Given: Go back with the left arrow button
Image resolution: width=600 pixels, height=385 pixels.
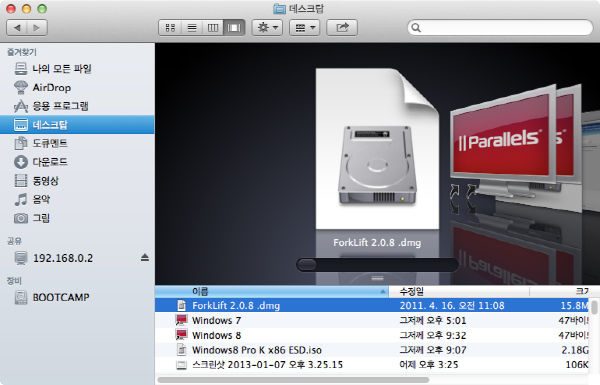Looking at the screenshot, I should [x=17, y=28].
